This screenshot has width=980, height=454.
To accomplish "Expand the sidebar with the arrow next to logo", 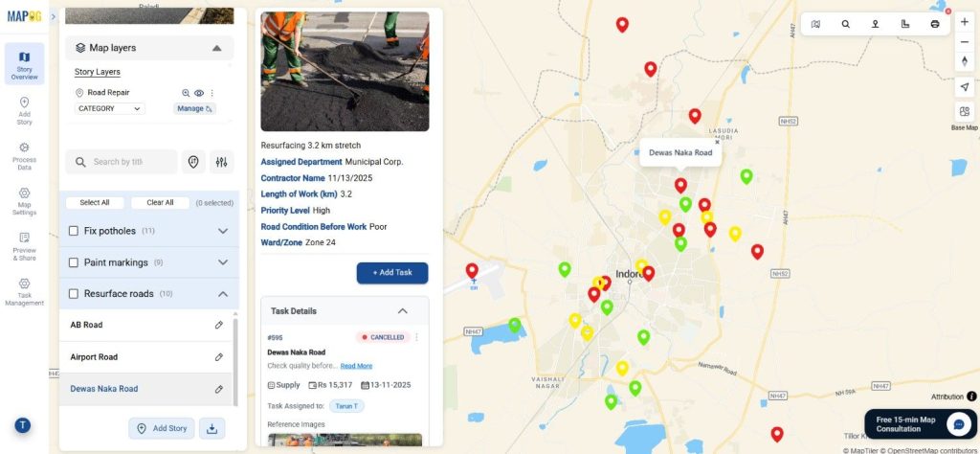I will pos(54,16).
